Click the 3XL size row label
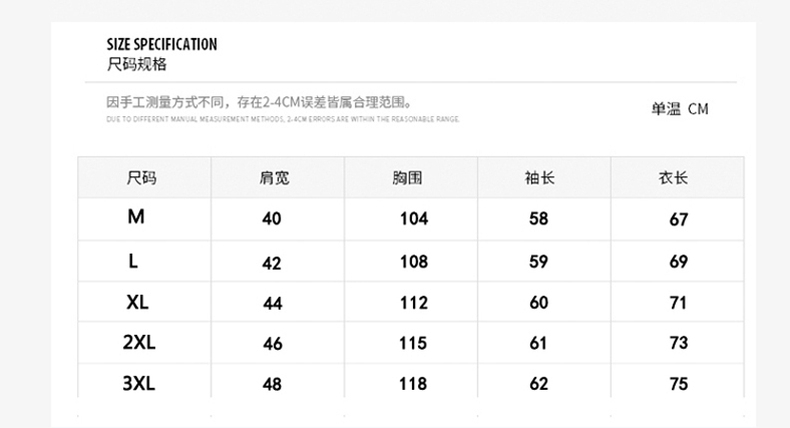790x428 pixels. coord(139,383)
